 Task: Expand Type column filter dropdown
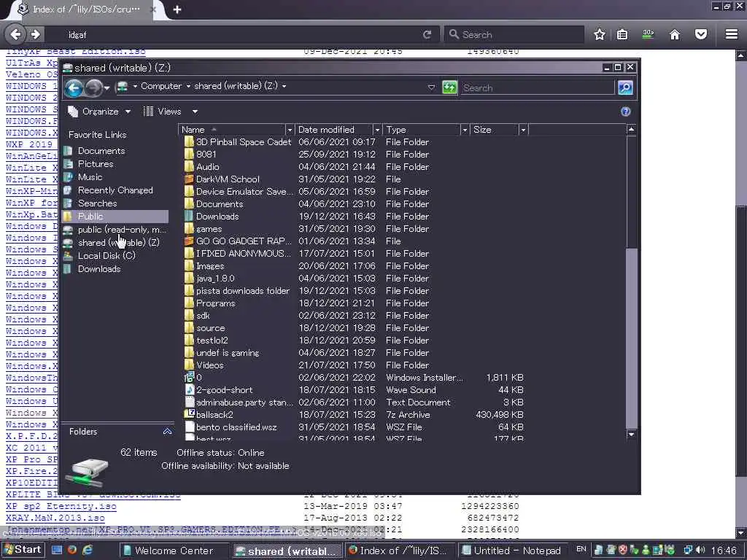coord(465,130)
